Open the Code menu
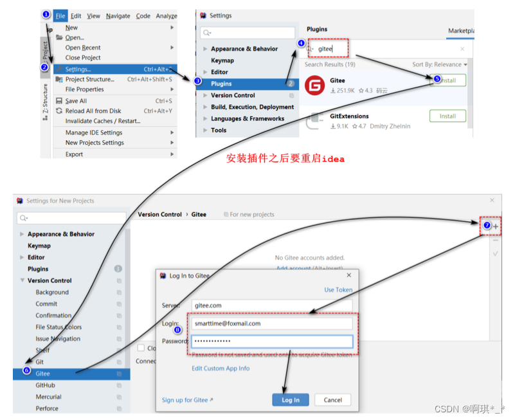 (x=143, y=16)
